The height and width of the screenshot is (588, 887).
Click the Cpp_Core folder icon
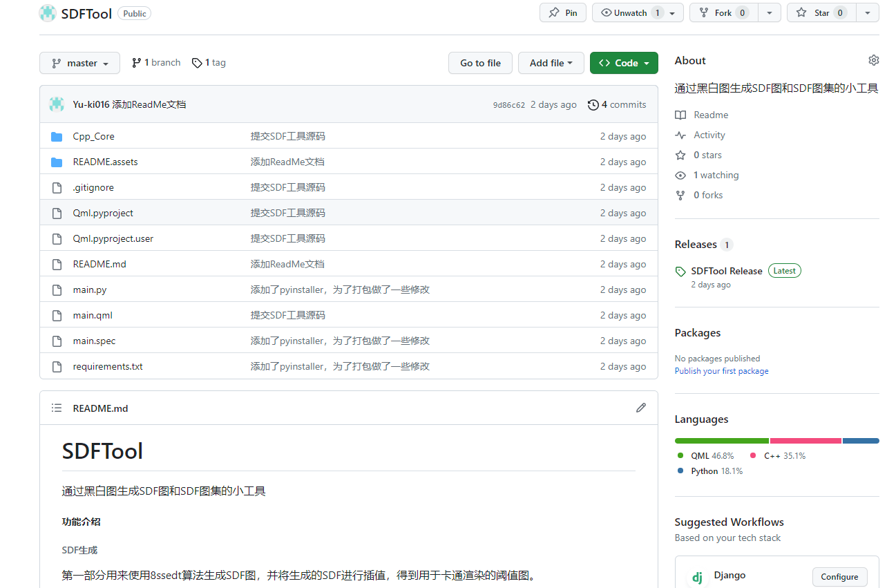point(57,136)
